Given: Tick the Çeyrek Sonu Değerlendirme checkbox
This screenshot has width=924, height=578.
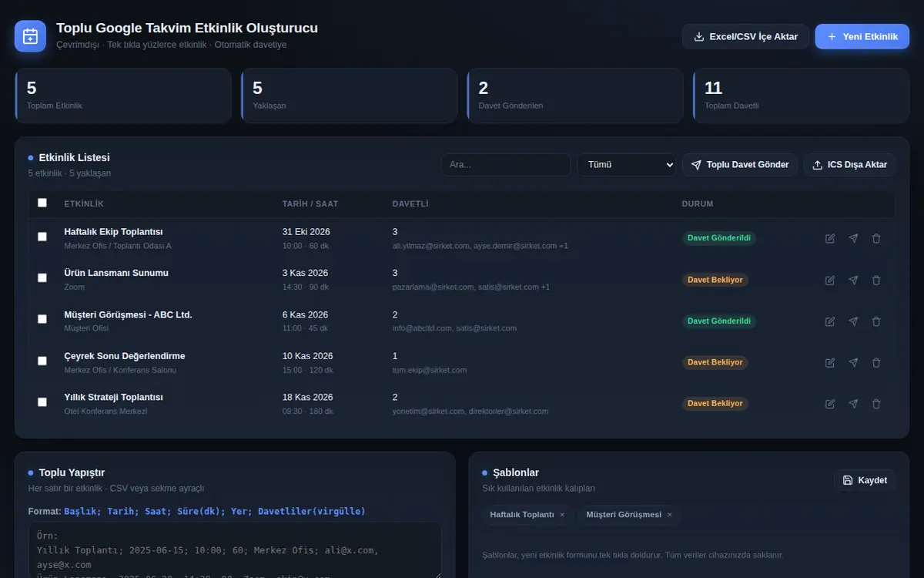Looking at the screenshot, I should (x=42, y=361).
